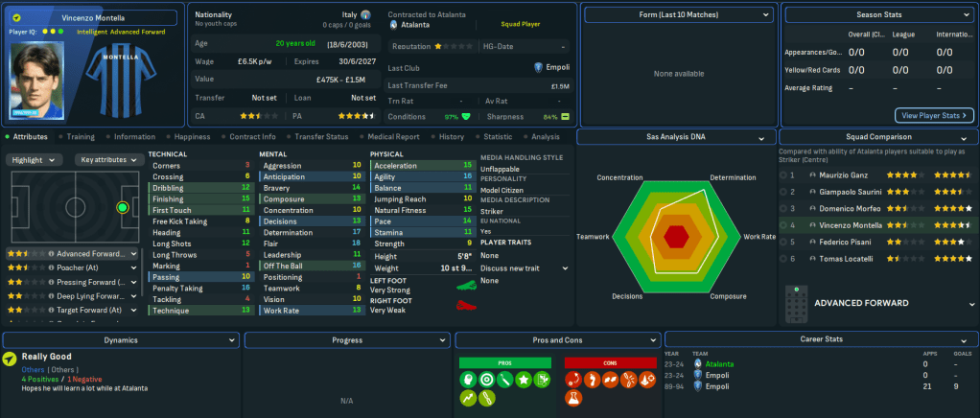
Task: Switch to the Contract Info tab
Action: coord(252,137)
